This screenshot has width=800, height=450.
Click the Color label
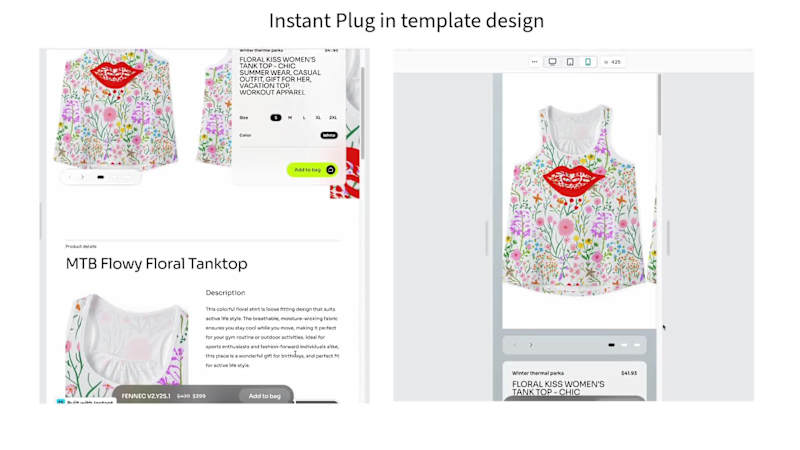click(x=245, y=135)
